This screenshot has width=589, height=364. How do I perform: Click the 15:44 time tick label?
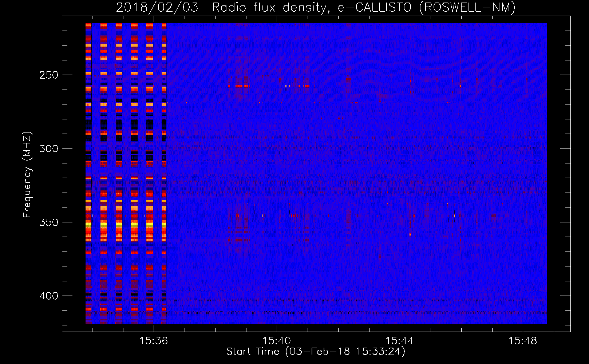(400, 341)
